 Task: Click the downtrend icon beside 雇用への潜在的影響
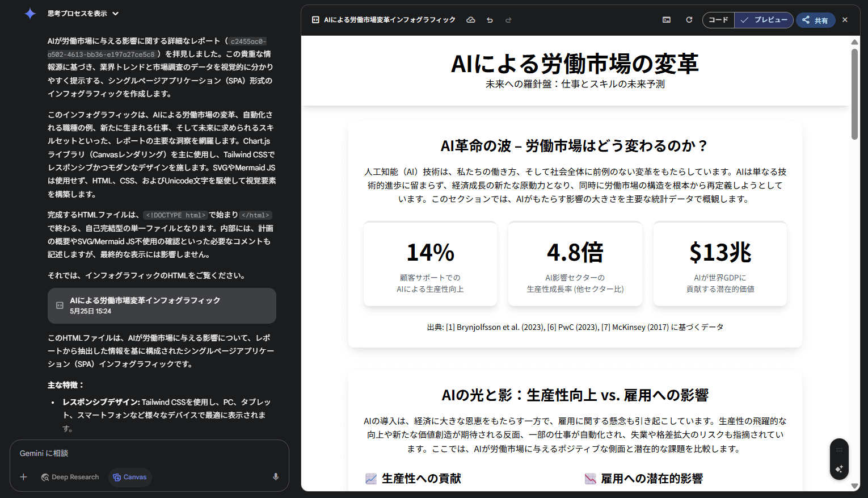click(590, 479)
